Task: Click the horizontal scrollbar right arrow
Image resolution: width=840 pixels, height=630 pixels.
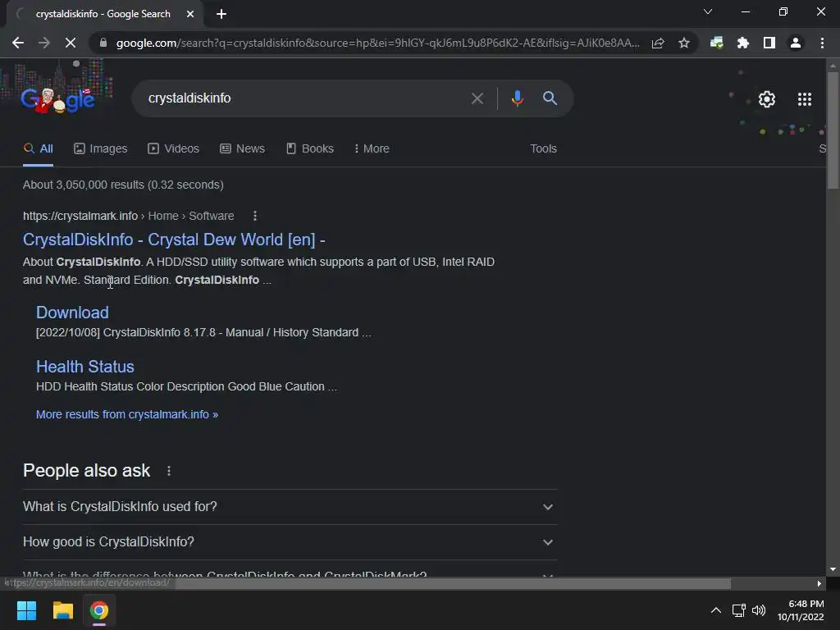Action: point(819,583)
